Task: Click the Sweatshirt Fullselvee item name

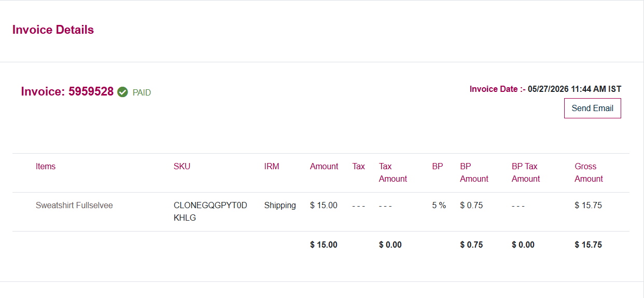Action: [x=74, y=205]
